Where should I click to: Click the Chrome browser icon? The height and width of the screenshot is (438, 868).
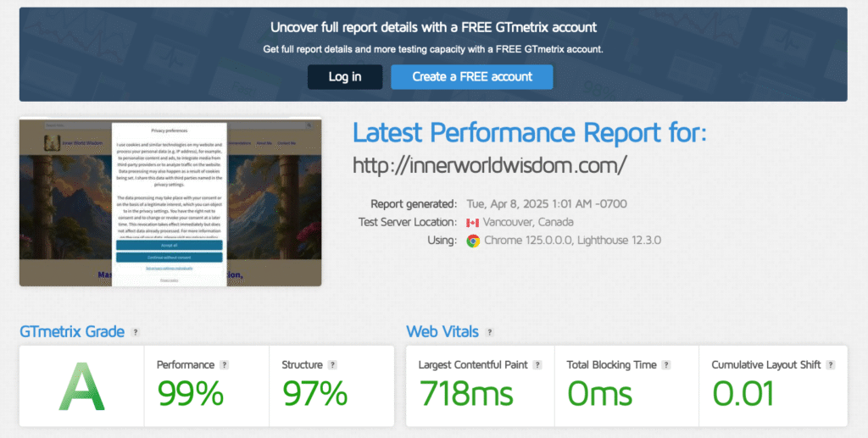473,241
